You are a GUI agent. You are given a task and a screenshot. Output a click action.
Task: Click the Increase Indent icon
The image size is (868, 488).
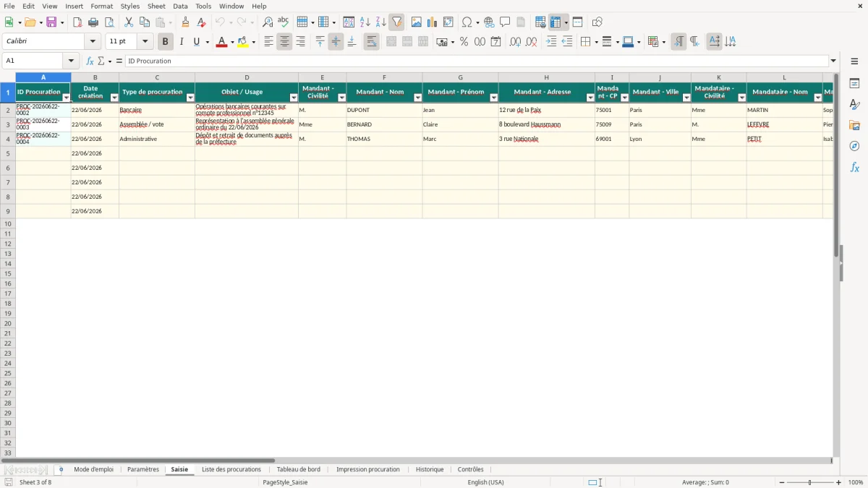(551, 42)
